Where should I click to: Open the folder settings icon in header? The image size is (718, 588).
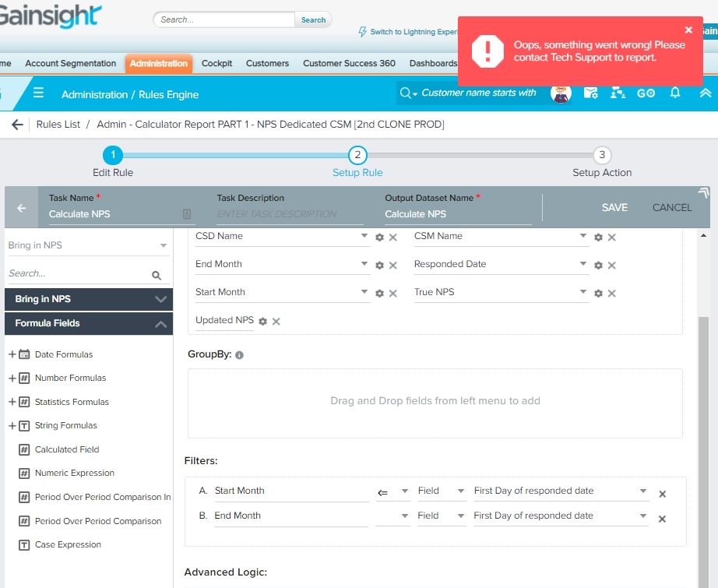click(591, 93)
